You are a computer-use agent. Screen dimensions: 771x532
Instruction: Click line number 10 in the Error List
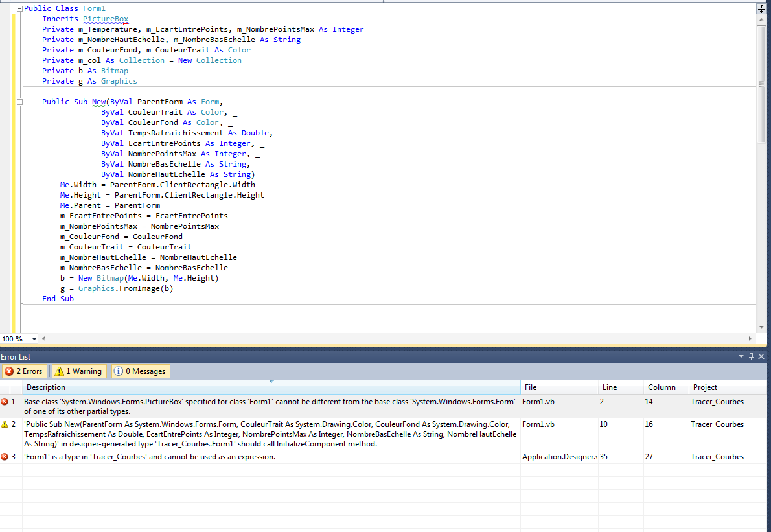pos(603,424)
